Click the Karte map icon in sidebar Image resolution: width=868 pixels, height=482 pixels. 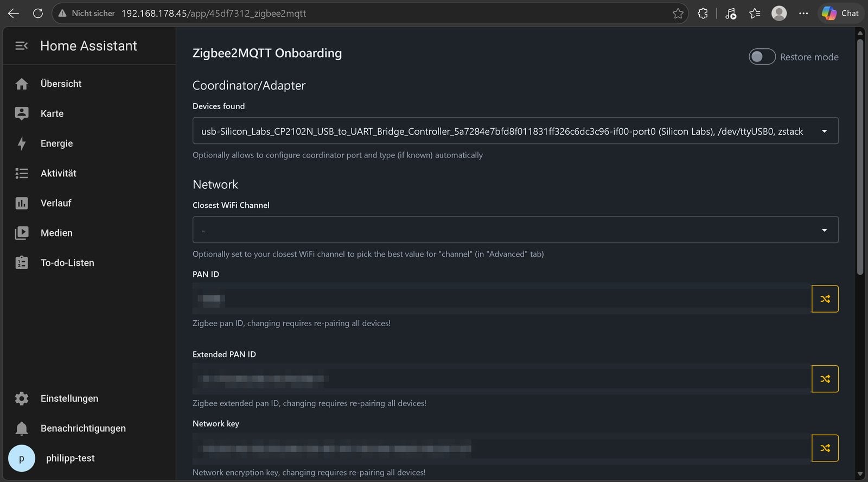coord(22,113)
